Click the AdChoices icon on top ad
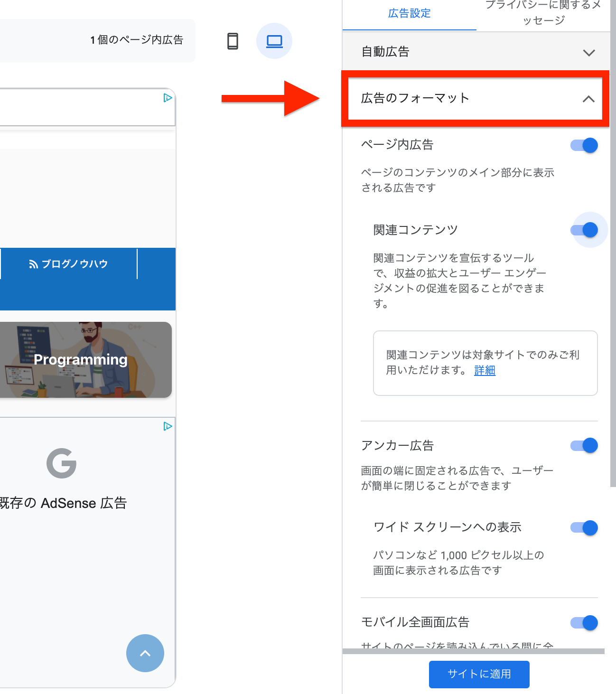This screenshot has width=616, height=694. 168,98
